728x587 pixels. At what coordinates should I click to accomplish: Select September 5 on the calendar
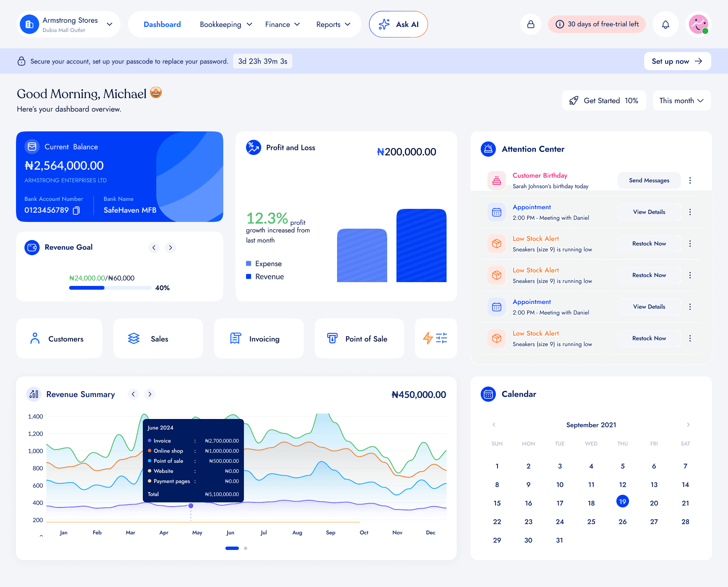pyautogui.click(x=623, y=466)
